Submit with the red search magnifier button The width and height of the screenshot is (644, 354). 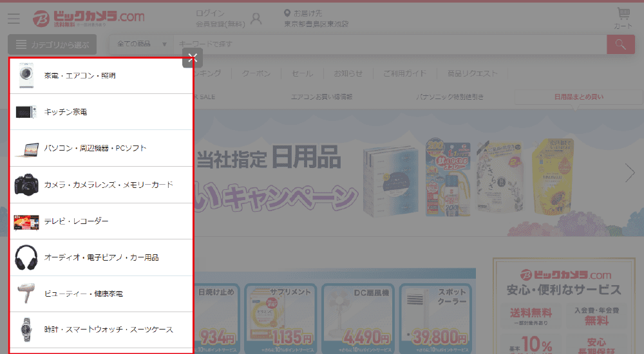click(x=621, y=44)
